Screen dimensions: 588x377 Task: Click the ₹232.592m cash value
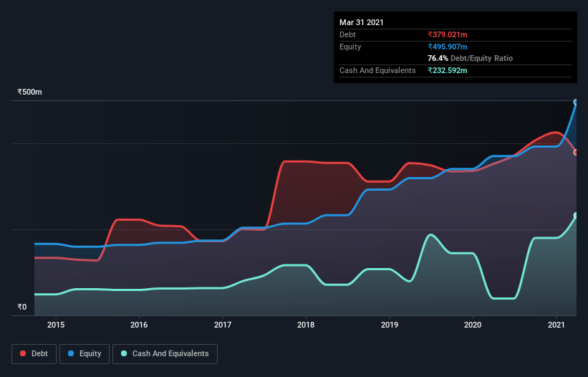(x=448, y=70)
